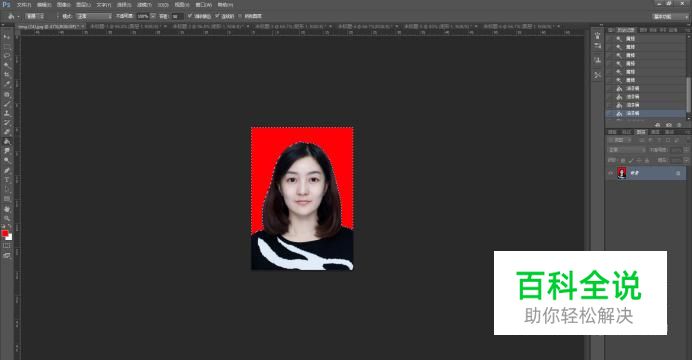
Task: Open the 帮助(H) menu
Action: (225, 5)
